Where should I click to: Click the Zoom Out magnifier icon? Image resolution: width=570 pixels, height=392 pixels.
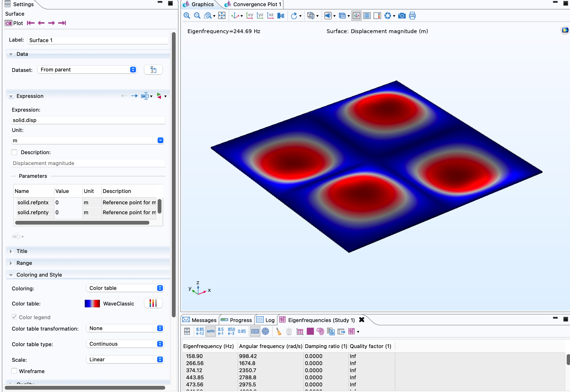[197, 16]
